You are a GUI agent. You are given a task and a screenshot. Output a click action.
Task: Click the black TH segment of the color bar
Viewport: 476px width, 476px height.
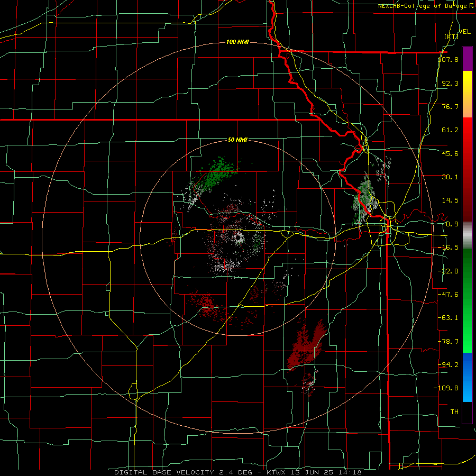[467, 412]
